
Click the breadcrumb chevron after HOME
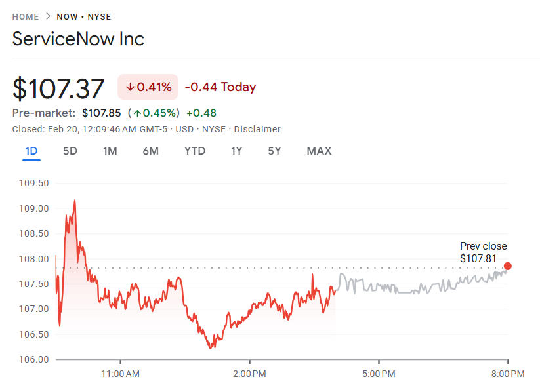click(x=48, y=16)
